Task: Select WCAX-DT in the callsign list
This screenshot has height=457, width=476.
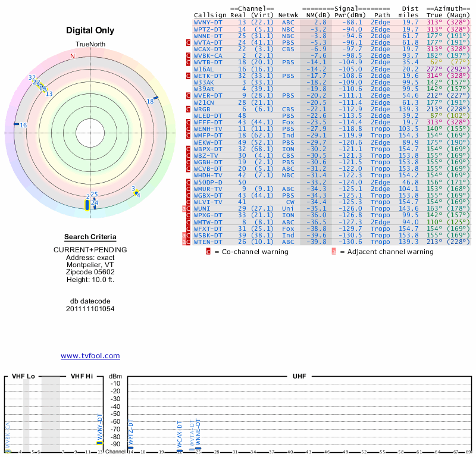Action: 208,49
